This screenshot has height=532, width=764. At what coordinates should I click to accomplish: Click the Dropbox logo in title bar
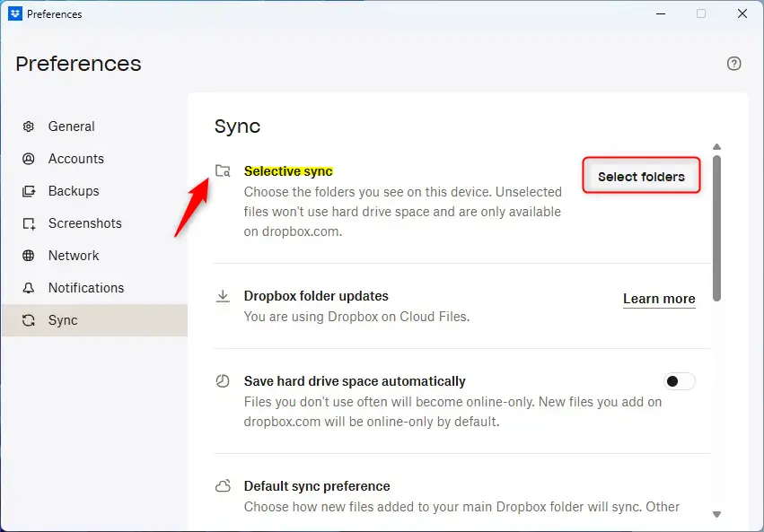[x=15, y=13]
